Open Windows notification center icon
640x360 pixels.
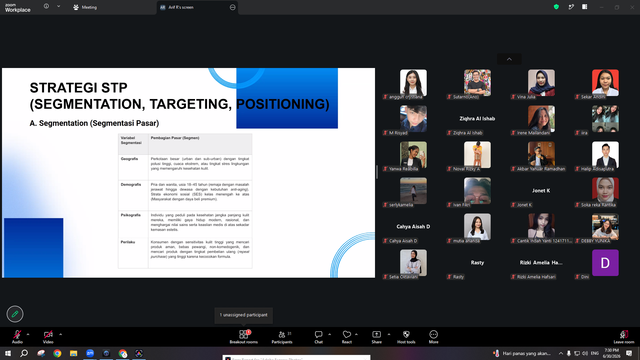[x=629, y=353]
